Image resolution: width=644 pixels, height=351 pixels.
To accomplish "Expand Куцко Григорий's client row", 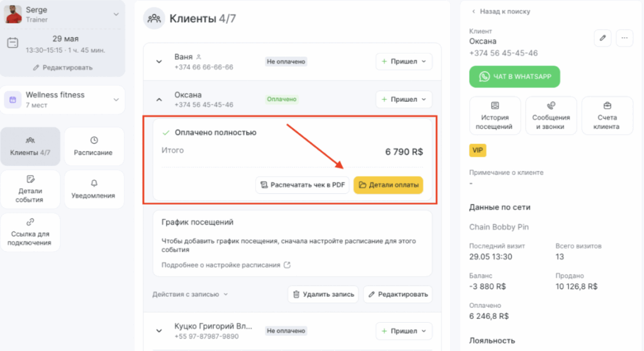I will coord(159,331).
